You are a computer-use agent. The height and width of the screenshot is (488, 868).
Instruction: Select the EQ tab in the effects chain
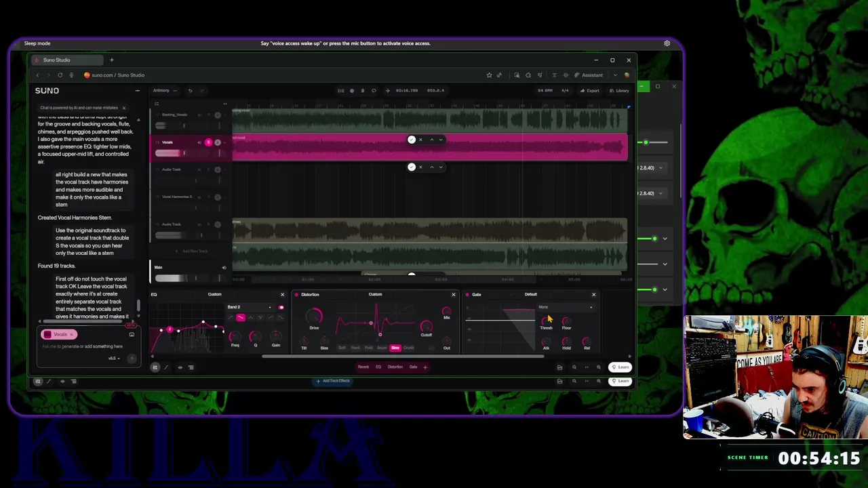pos(378,367)
